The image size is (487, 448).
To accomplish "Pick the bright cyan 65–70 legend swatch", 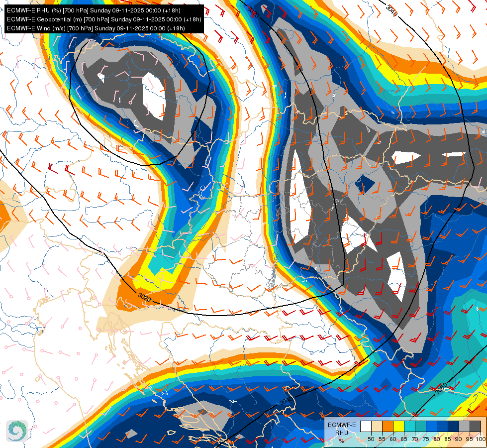I will (x=409, y=426).
